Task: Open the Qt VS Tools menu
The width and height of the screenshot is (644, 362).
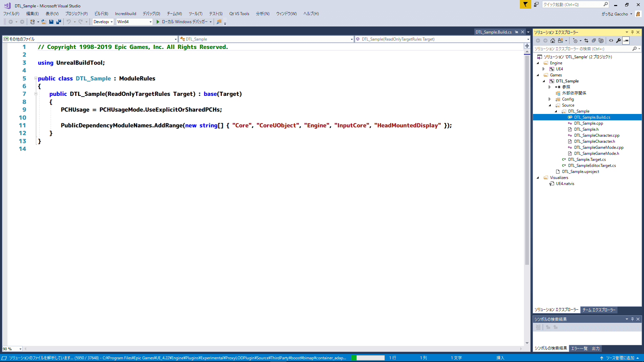Action: (x=239, y=14)
